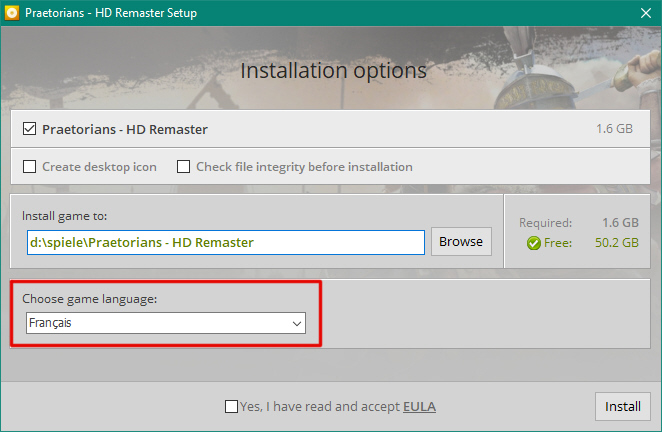Viewport: 662px width, 432px height.
Task: Click the '50.2 GB' free space value
Action: (x=617, y=243)
